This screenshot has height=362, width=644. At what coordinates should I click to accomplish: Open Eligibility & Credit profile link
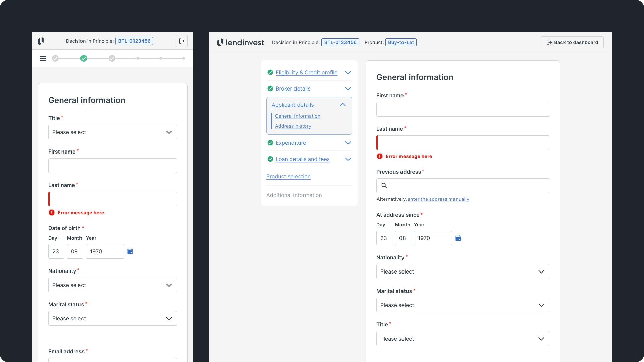307,72
